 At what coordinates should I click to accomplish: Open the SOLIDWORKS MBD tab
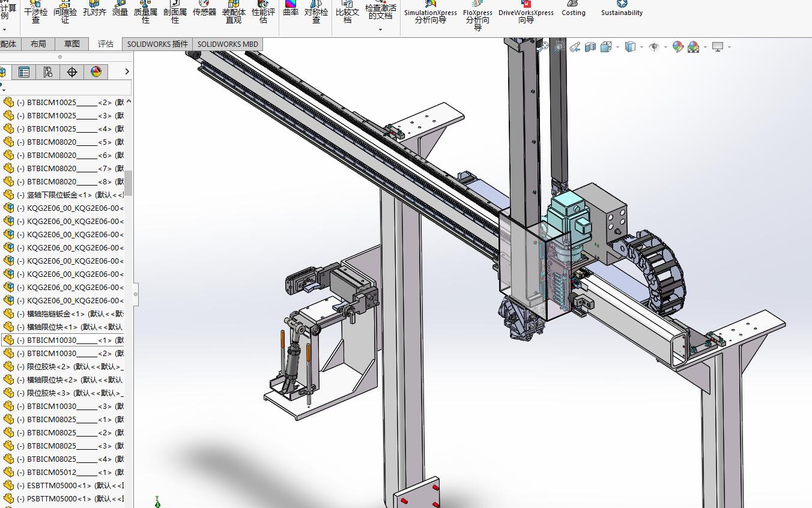click(x=228, y=44)
